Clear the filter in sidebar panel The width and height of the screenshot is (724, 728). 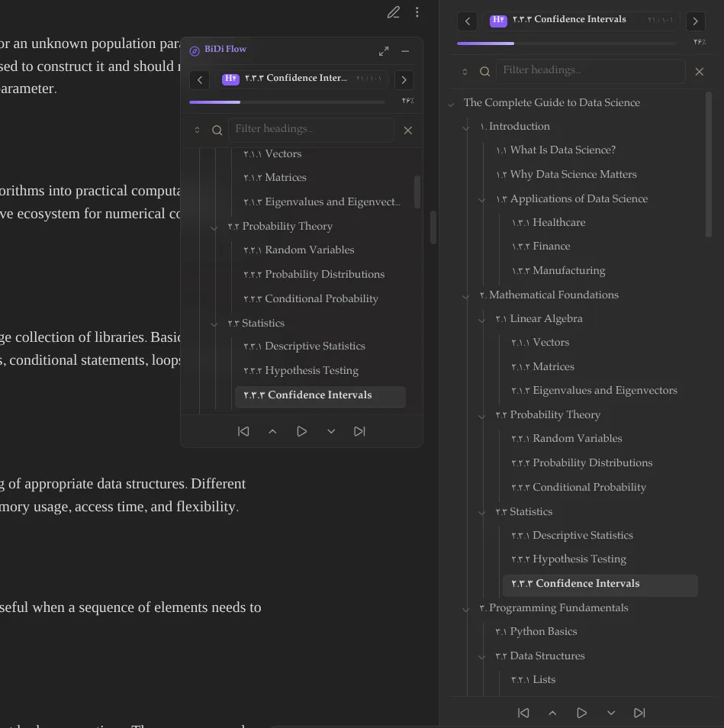pyautogui.click(x=700, y=72)
